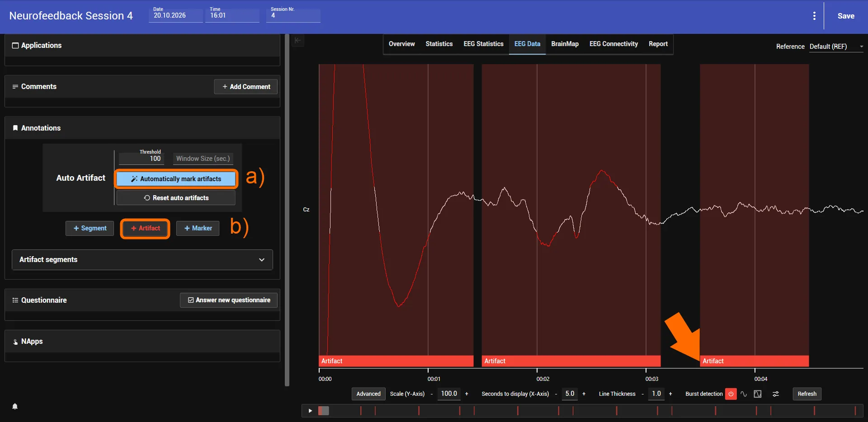This screenshot has height=422, width=868.
Task: Open Advanced display settings
Action: (368, 394)
